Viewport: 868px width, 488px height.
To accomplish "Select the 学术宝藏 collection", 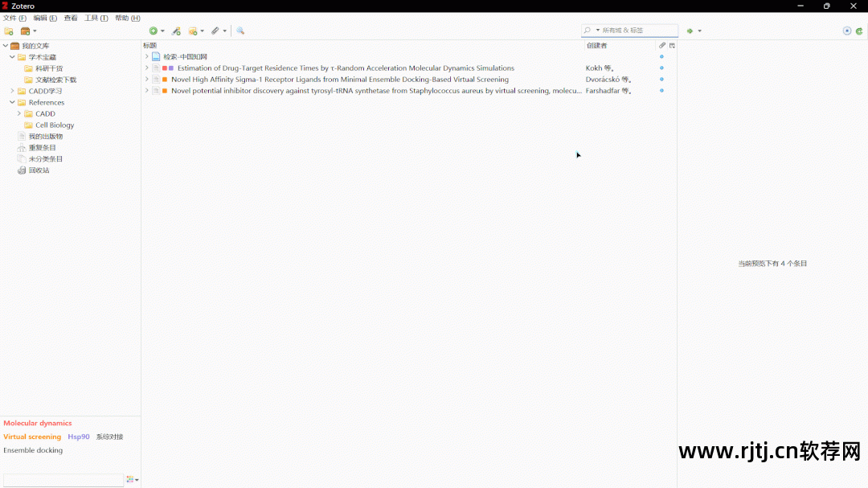I will point(42,57).
